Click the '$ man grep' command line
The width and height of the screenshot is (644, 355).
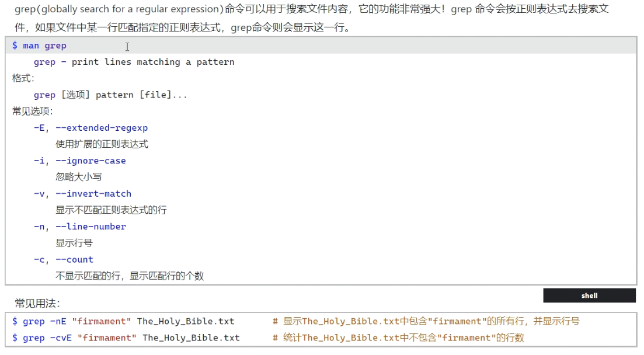pos(39,46)
